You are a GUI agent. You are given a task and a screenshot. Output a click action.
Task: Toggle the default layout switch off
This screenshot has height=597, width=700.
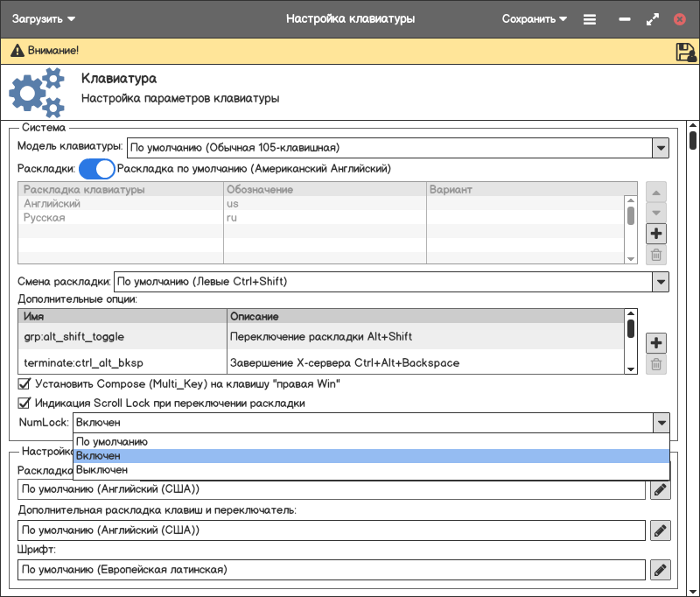tap(96, 168)
